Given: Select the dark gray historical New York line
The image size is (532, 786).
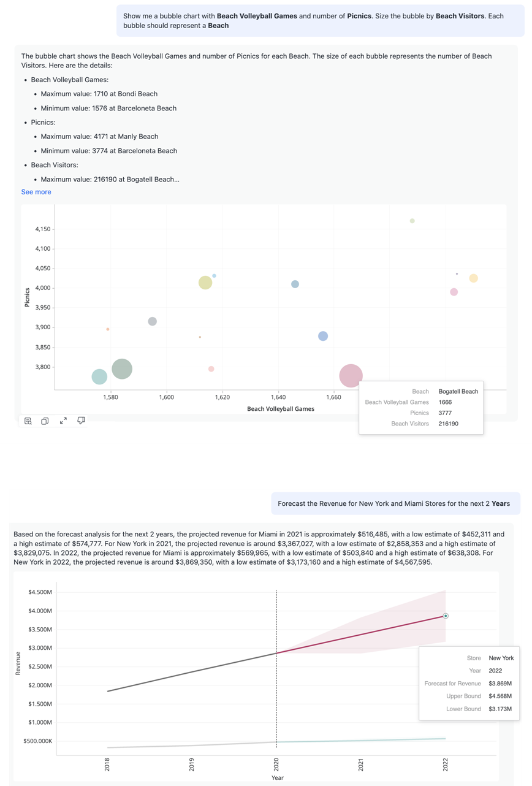Looking at the screenshot, I should [190, 673].
